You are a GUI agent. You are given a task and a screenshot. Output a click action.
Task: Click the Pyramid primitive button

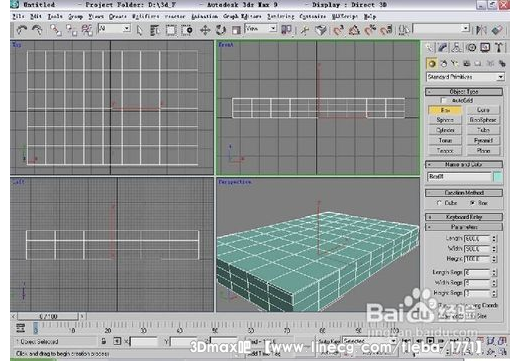483,141
